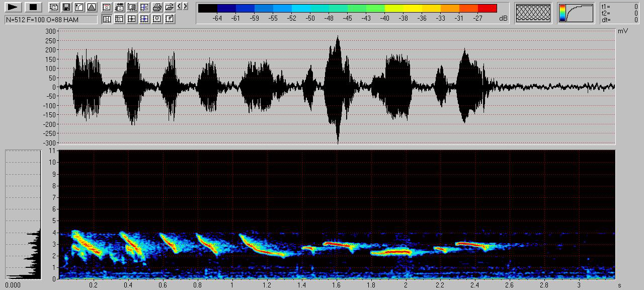Click the printer icon

(157, 8)
